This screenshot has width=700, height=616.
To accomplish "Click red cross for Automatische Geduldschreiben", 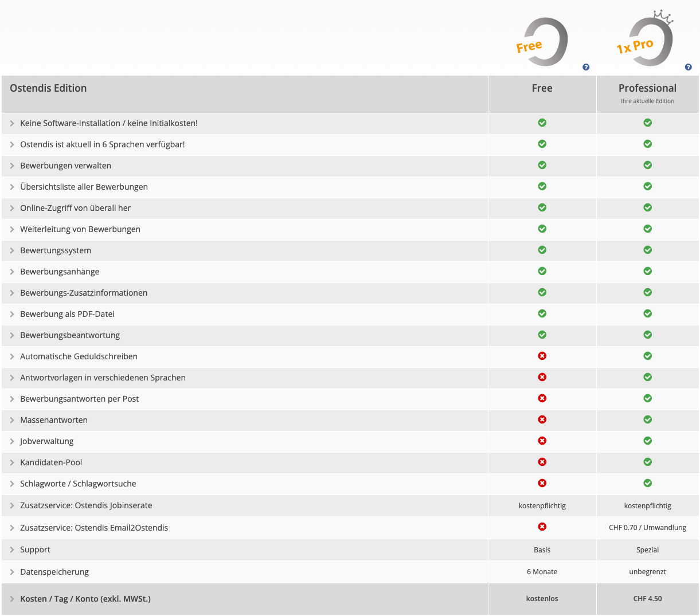I will [x=542, y=356].
